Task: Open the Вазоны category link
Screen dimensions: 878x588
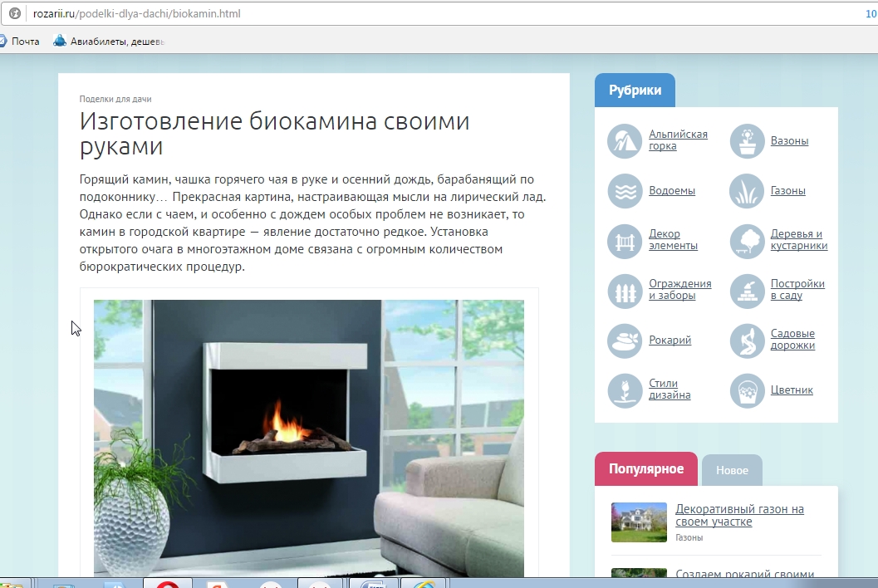Action: pos(789,141)
